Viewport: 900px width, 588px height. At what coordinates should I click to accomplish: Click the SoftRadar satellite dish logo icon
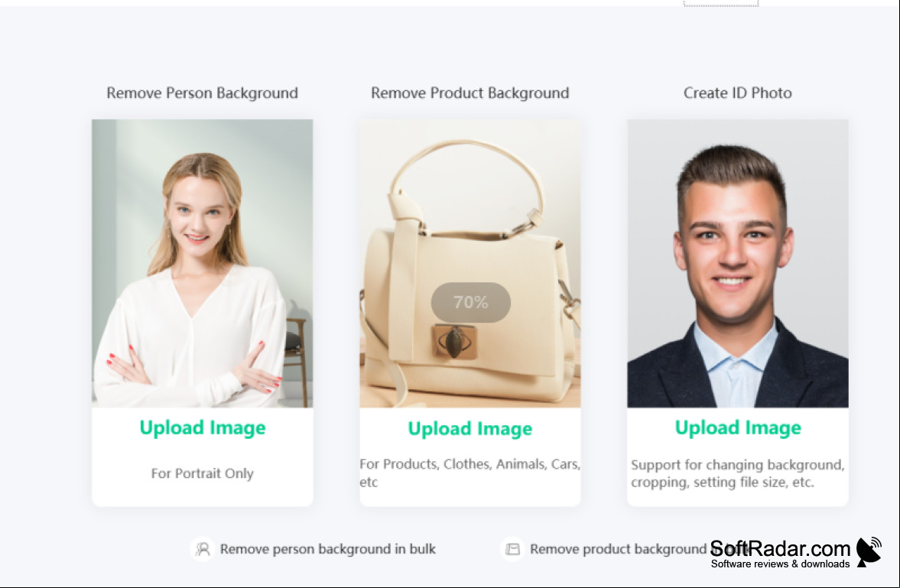869,552
